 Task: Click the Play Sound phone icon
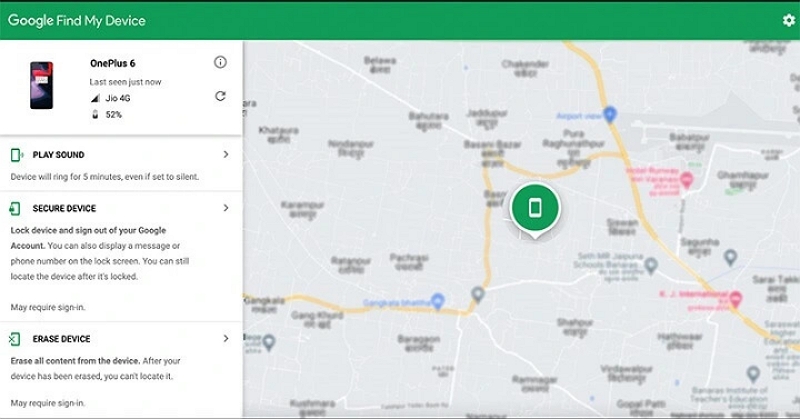[17, 155]
